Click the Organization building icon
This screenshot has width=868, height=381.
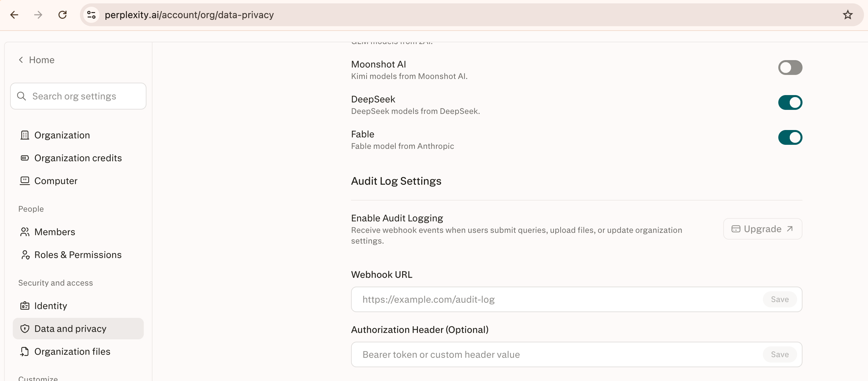click(x=25, y=135)
